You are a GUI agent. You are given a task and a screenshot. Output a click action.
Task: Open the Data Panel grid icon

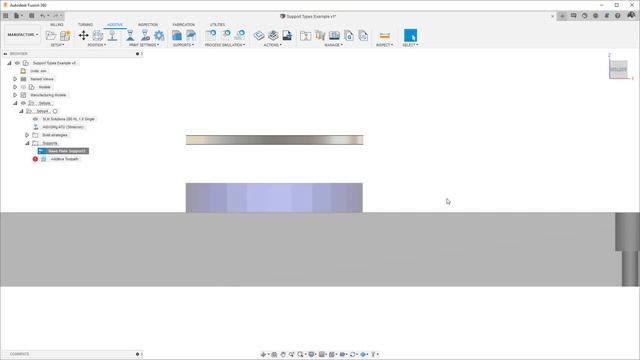coord(6,16)
